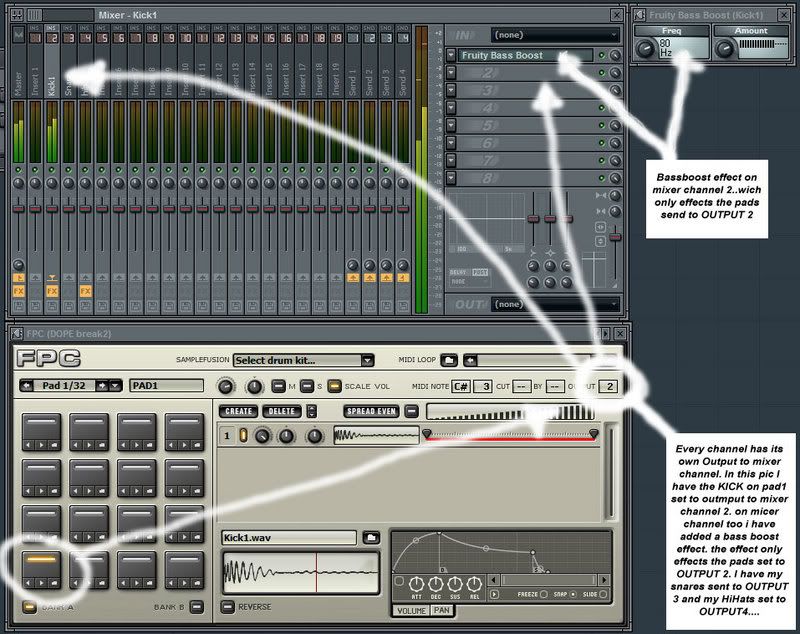Enable Reverse for the Kick1 sample
800x634 pixels.
tap(228, 607)
